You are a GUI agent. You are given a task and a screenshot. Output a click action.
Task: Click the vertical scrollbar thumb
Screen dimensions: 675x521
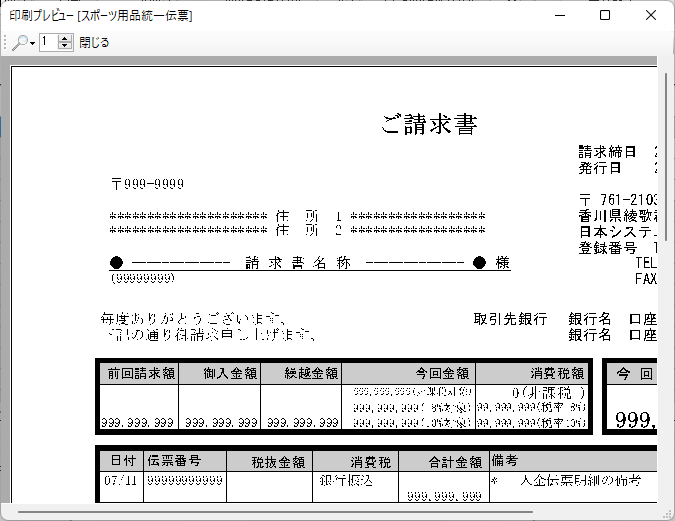click(666, 157)
